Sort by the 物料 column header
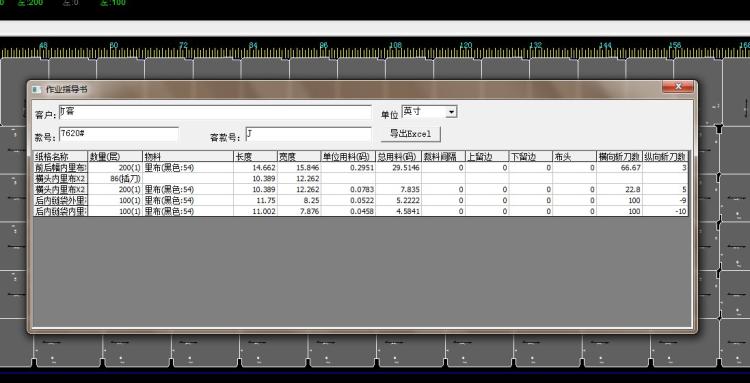 pyautogui.click(x=188, y=156)
